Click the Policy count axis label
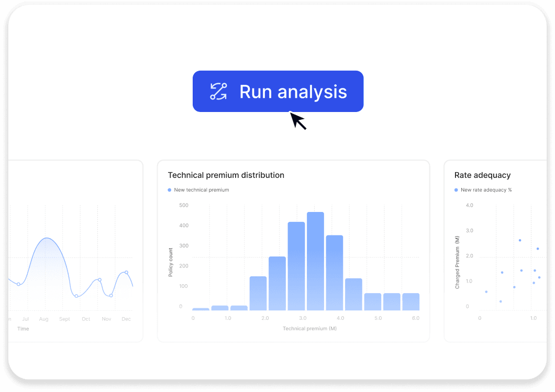This screenshot has height=392, width=555. point(171,262)
